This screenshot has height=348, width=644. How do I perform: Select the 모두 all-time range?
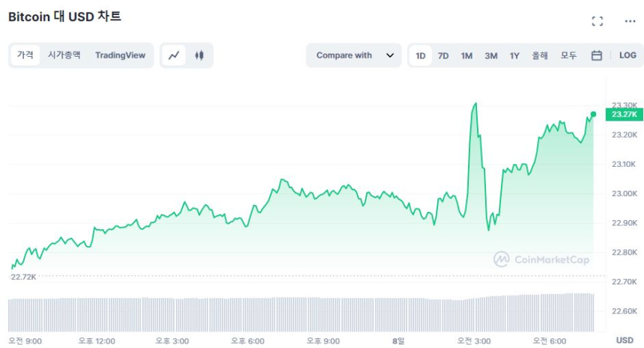[x=568, y=55]
